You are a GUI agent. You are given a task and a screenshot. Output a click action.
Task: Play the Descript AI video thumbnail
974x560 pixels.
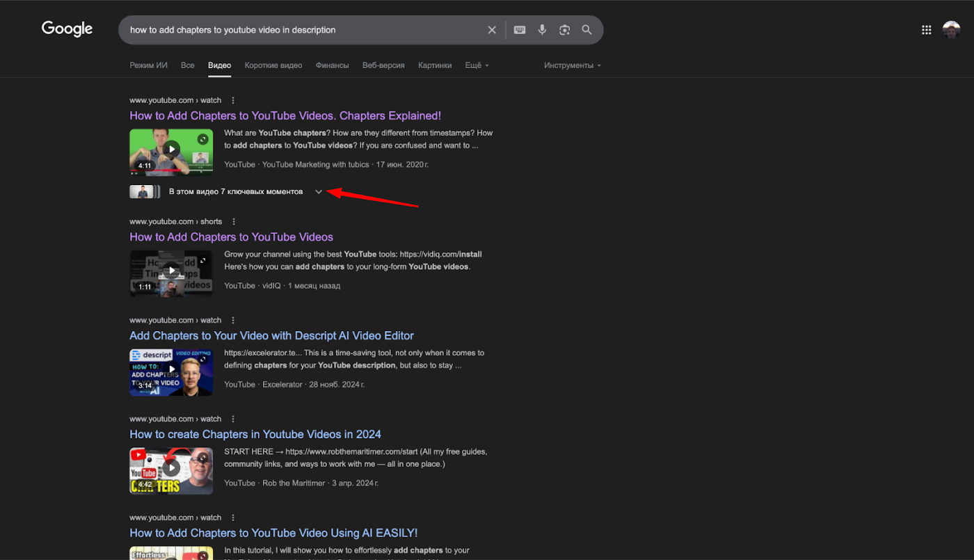tap(171, 372)
